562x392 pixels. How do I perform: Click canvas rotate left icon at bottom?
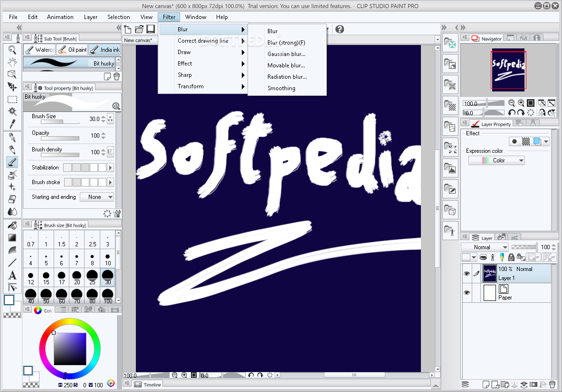(x=251, y=375)
